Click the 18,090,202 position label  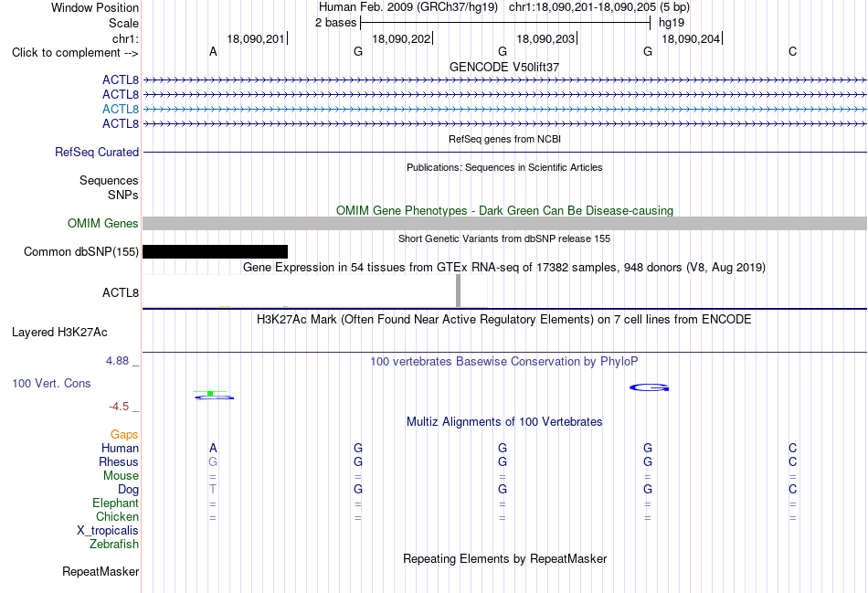pyautogui.click(x=401, y=38)
